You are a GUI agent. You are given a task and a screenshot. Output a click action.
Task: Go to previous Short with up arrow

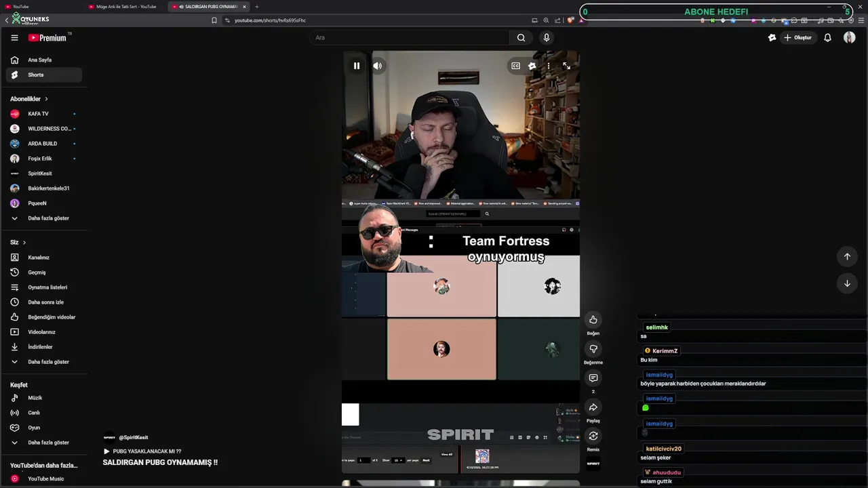(847, 256)
